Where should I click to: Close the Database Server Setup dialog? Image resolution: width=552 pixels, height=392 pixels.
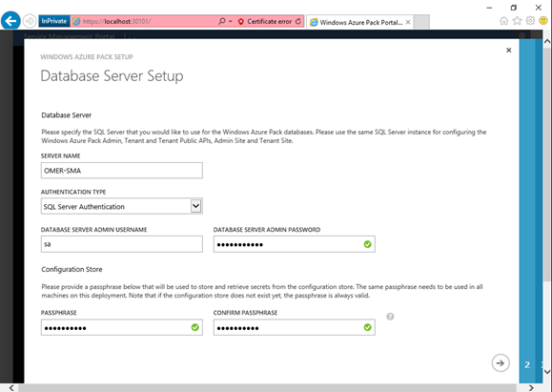click(509, 51)
